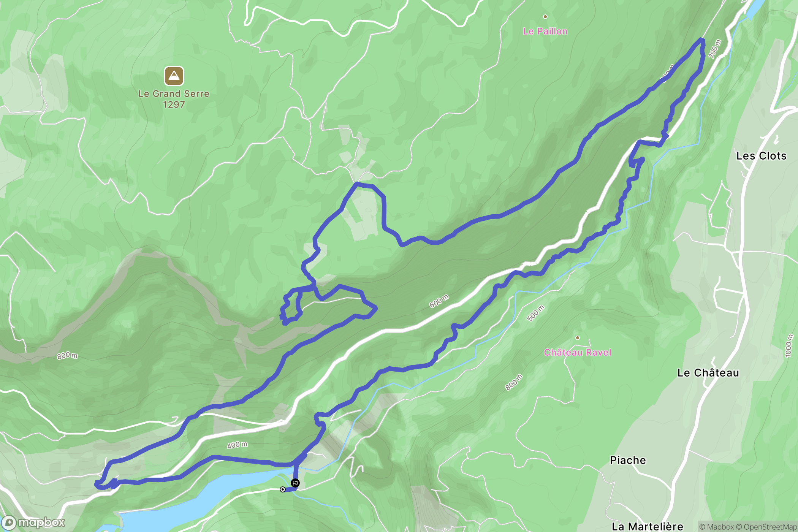The image size is (798, 532).
Task: Click the Les Clots place label
Action: pyautogui.click(x=761, y=156)
